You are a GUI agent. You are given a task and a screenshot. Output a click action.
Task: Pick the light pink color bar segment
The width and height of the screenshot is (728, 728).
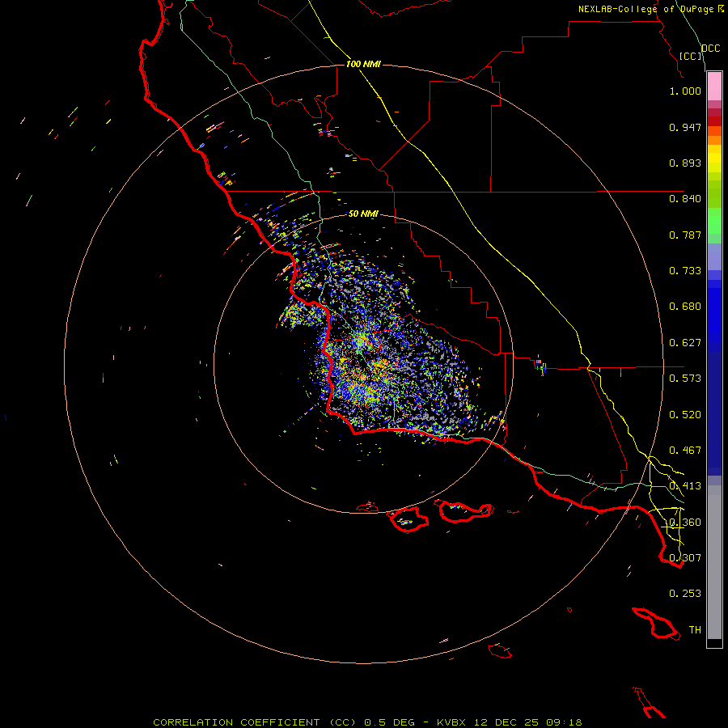714,87
